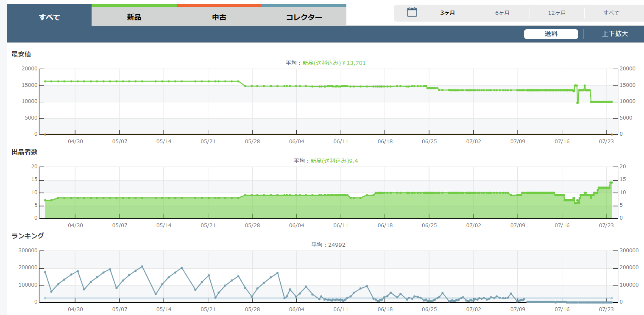The height and width of the screenshot is (315, 644).
Task: Click the 上下拡大 button
Action: click(x=615, y=34)
